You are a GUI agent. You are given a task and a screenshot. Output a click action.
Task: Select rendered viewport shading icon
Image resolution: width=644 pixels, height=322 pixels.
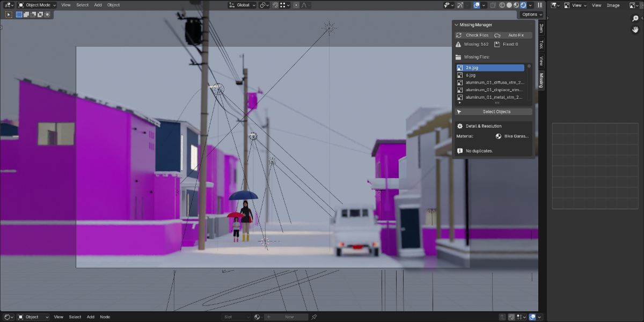[x=523, y=5]
